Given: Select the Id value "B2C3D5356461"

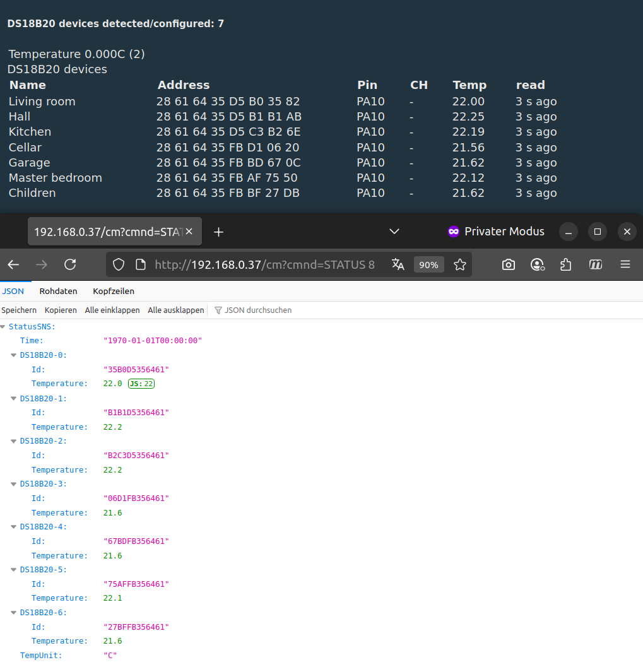Looking at the screenshot, I should pos(136,455).
